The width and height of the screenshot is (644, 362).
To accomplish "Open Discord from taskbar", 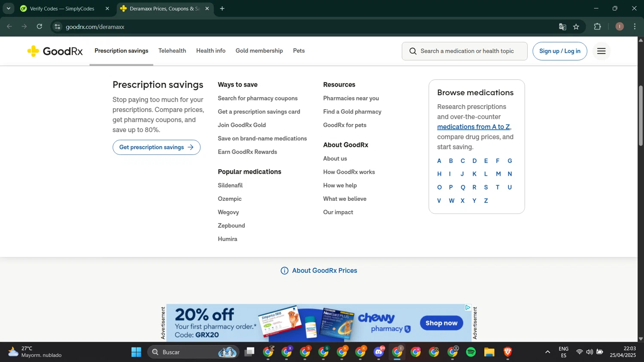I will (x=379, y=352).
